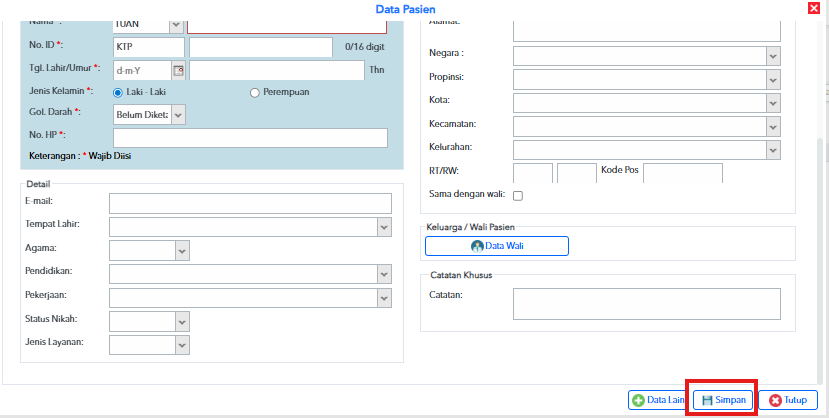The width and height of the screenshot is (829, 418).
Task: Click the d-m-Y birth date field
Action: (x=143, y=70)
